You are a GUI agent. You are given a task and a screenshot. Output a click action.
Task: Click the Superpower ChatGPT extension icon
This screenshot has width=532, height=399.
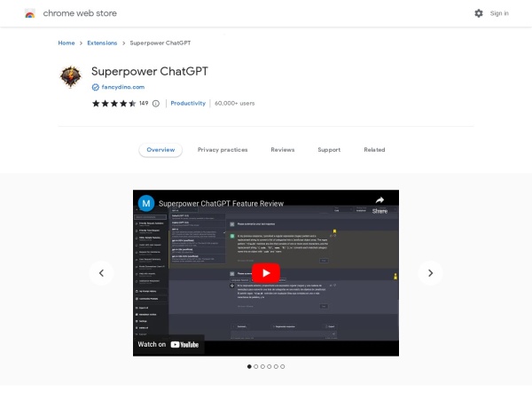[x=71, y=77]
